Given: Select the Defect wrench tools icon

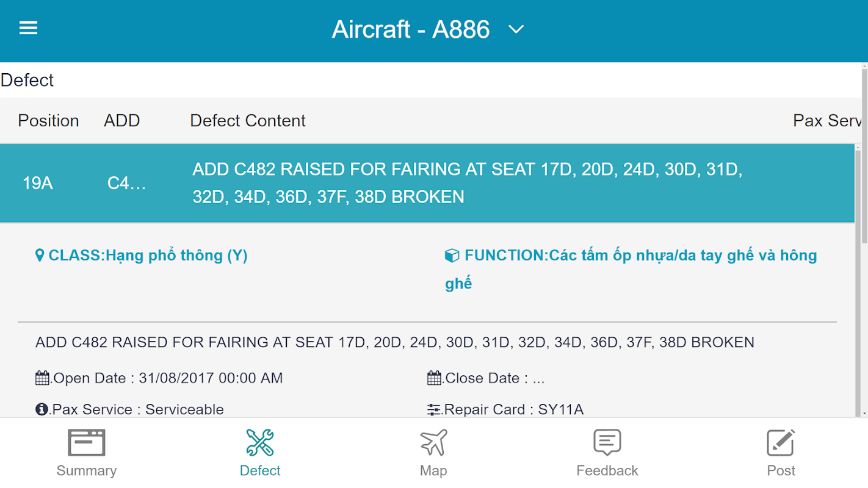Looking at the screenshot, I should click(x=260, y=443).
